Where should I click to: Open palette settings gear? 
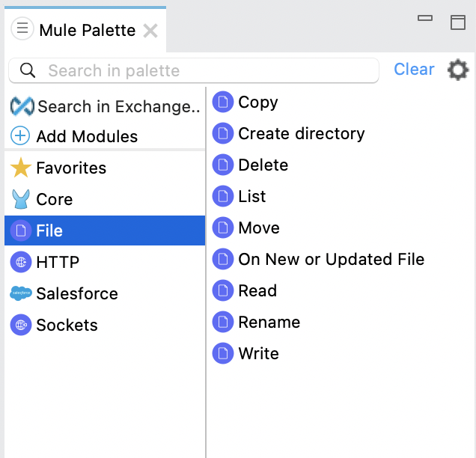point(458,70)
